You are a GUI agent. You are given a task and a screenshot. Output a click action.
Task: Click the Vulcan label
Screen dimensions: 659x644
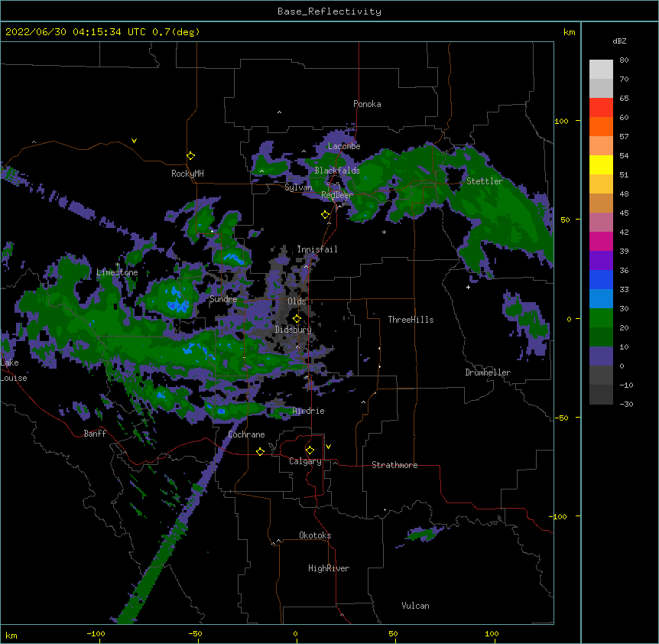pyautogui.click(x=415, y=606)
